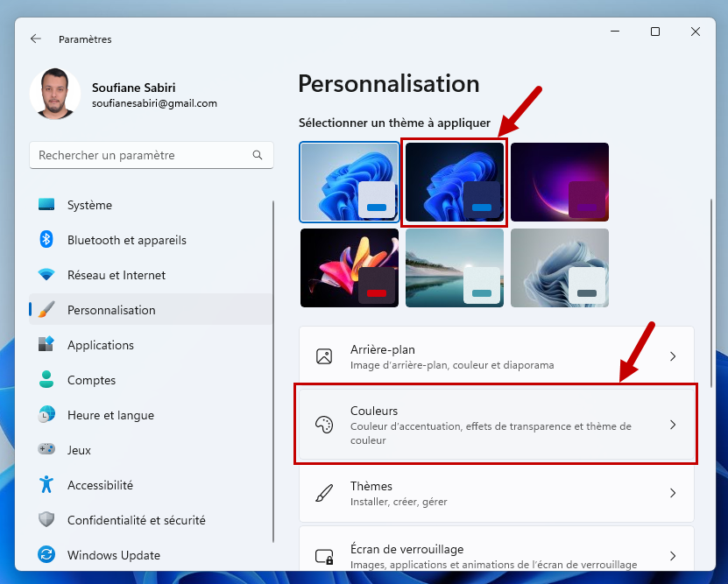Apply the dark blue bloom theme
Viewport: 728px width, 584px height.
tap(455, 182)
